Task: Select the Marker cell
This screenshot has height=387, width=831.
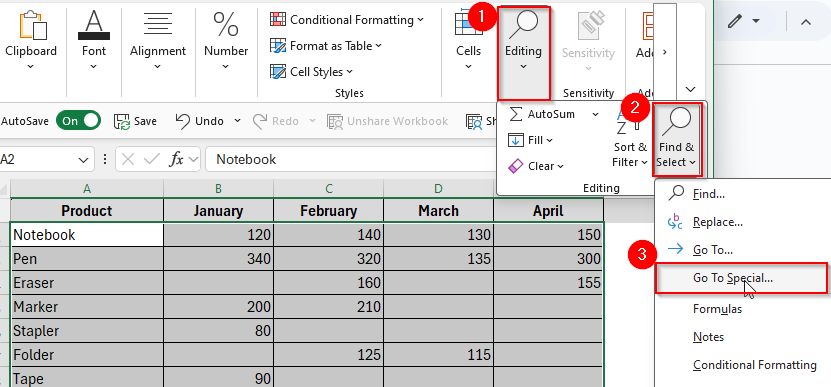Action: (x=87, y=307)
